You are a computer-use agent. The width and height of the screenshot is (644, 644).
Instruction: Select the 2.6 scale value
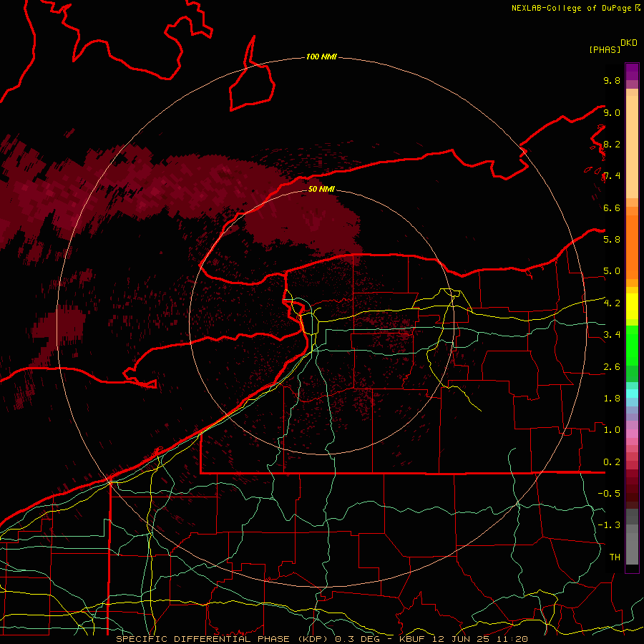[612, 366]
